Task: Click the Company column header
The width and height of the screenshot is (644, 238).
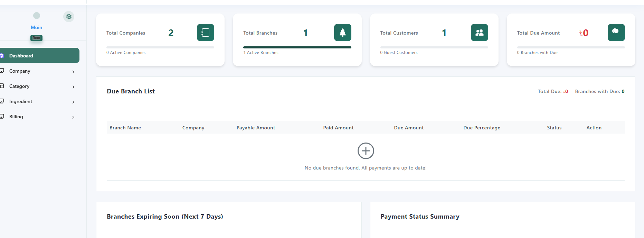Action: tap(193, 128)
